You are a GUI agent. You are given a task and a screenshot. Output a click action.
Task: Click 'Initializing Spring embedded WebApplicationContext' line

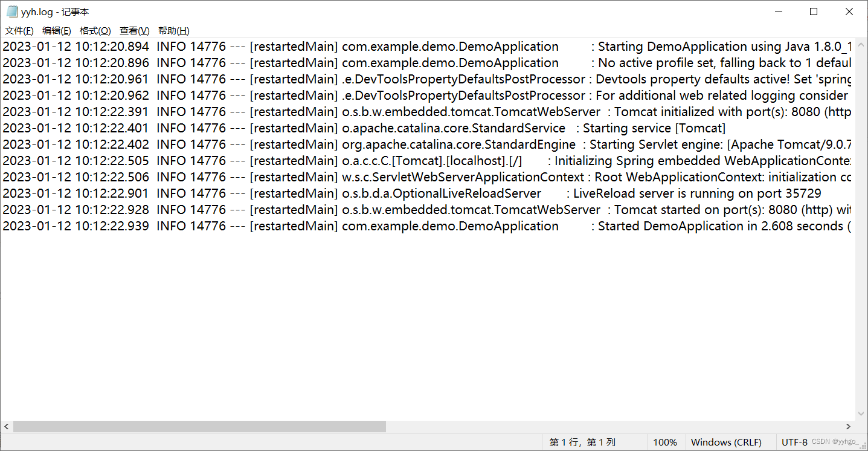tap(427, 161)
